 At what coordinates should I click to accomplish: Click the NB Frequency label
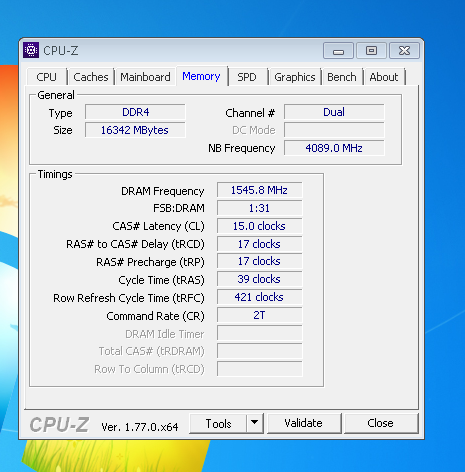click(242, 148)
